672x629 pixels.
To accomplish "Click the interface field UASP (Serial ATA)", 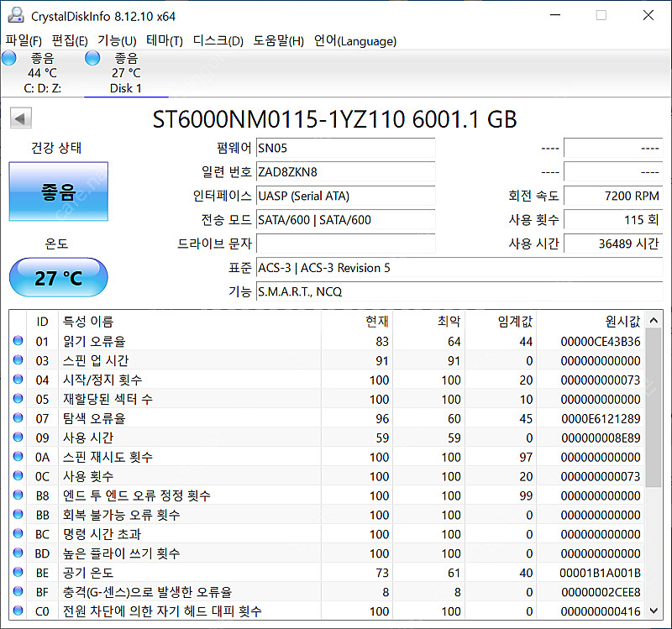I will pyautogui.click(x=345, y=197).
